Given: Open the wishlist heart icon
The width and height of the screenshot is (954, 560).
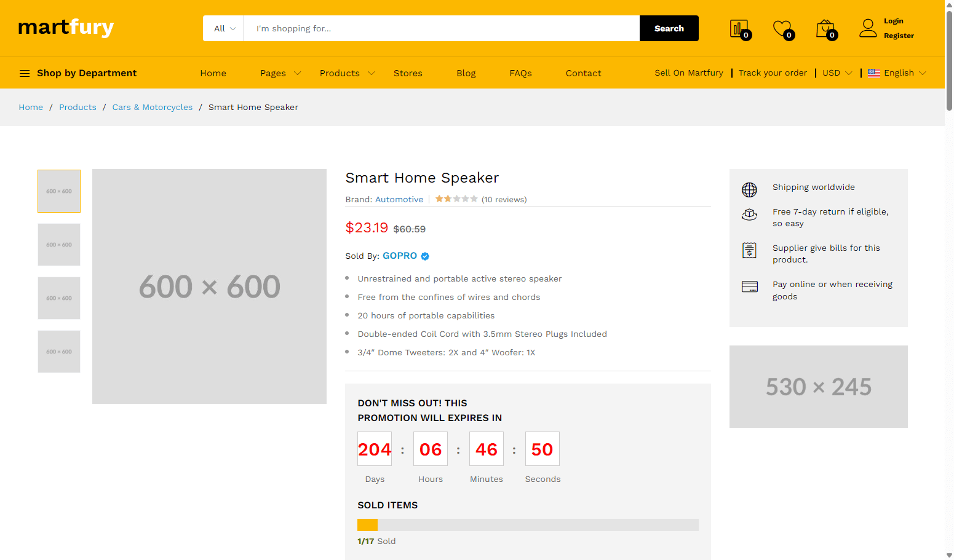Looking at the screenshot, I should (x=782, y=28).
